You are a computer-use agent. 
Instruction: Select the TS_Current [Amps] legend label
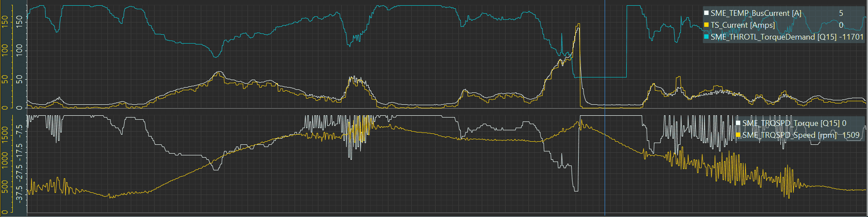coord(742,25)
